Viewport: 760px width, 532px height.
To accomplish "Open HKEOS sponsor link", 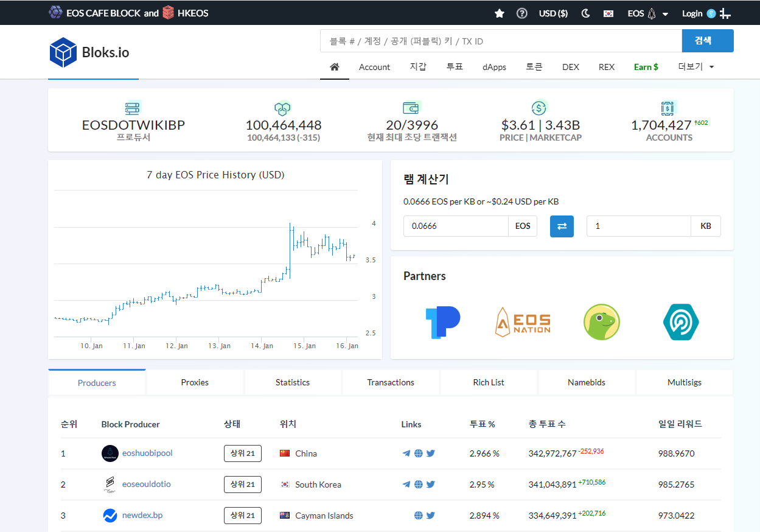I will click(x=186, y=13).
